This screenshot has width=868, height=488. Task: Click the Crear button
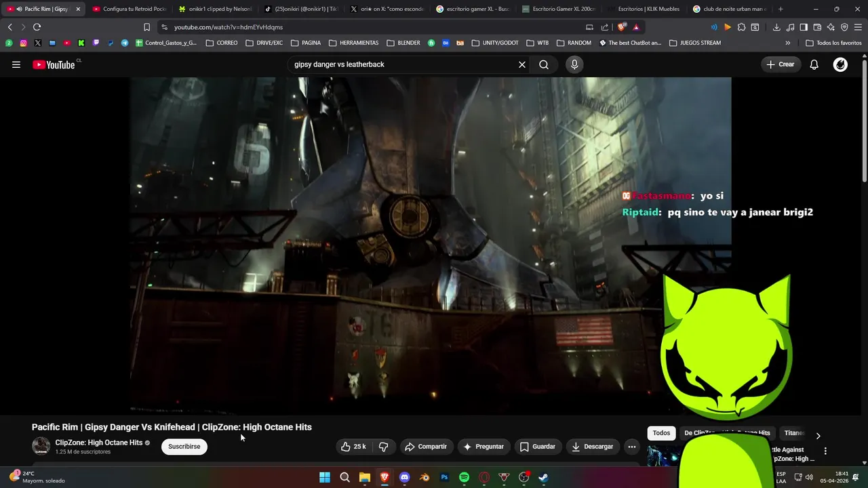781,64
